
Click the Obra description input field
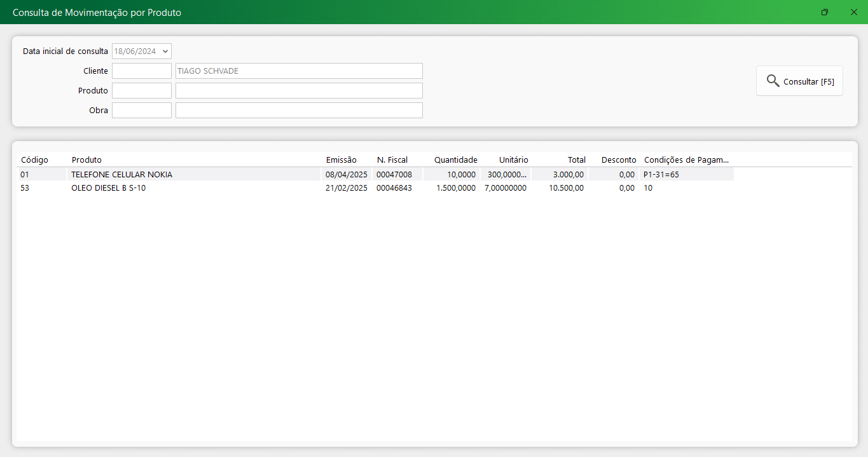(x=298, y=111)
